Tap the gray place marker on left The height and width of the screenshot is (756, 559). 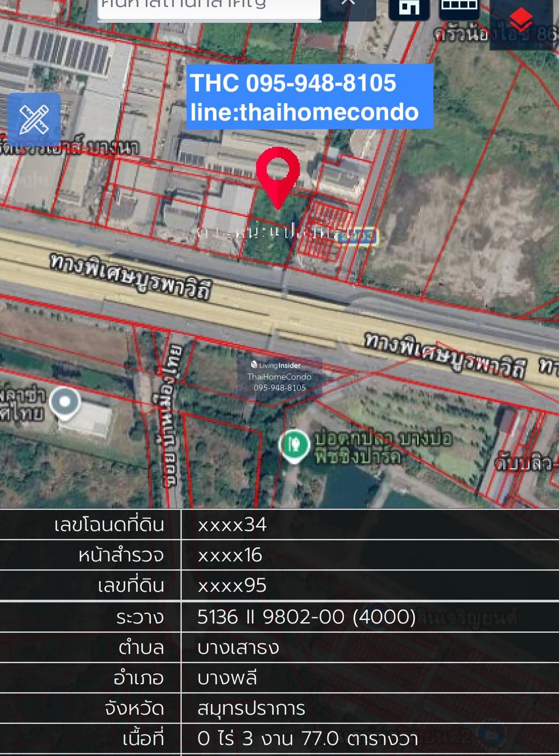65,402
